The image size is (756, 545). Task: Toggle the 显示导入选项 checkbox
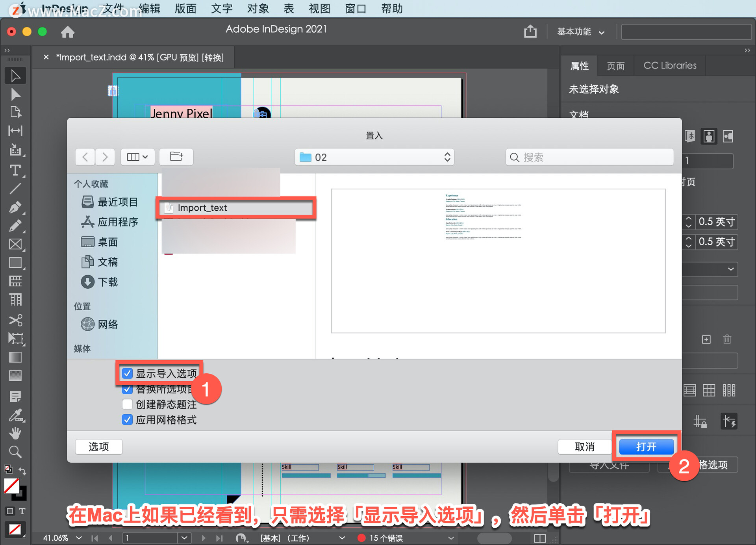[x=127, y=373]
